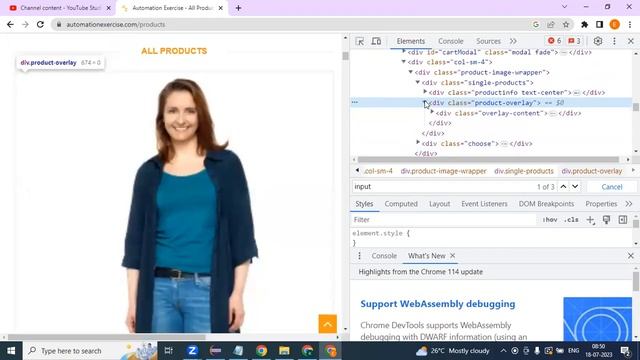Toggle device toolbar icon

pyautogui.click(x=376, y=41)
